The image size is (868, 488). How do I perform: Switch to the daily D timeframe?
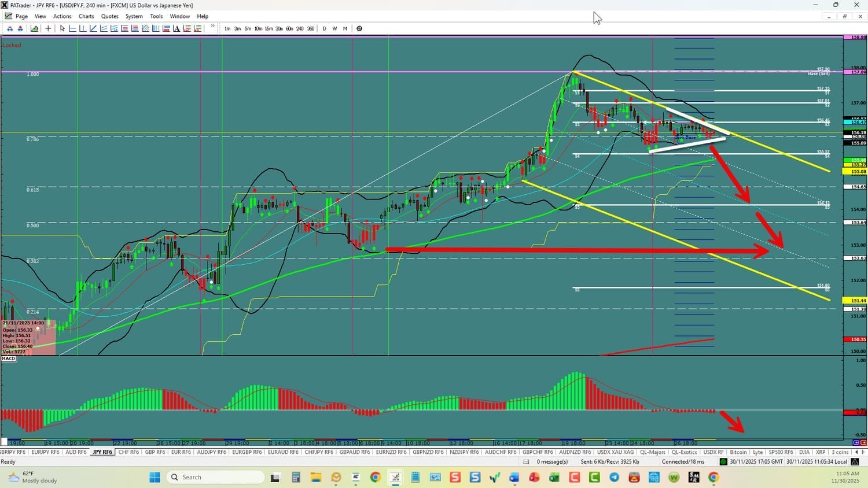click(x=324, y=28)
